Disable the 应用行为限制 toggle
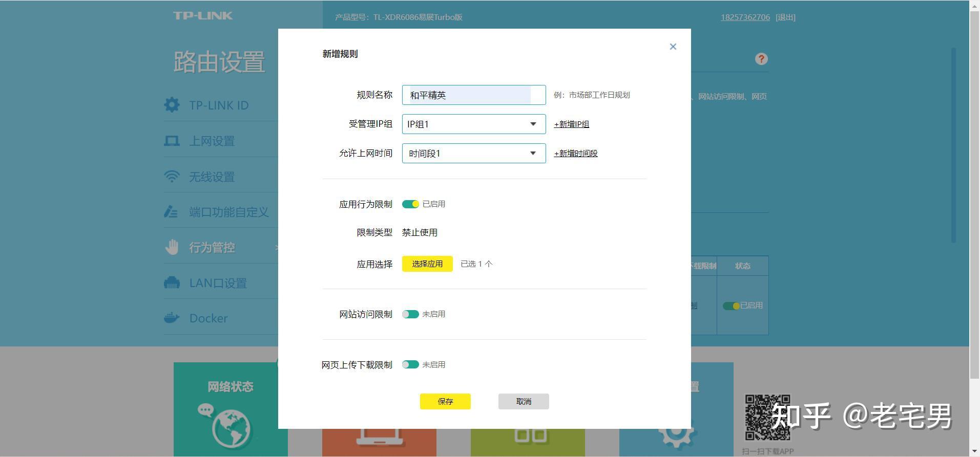The height and width of the screenshot is (457, 980). click(x=410, y=204)
